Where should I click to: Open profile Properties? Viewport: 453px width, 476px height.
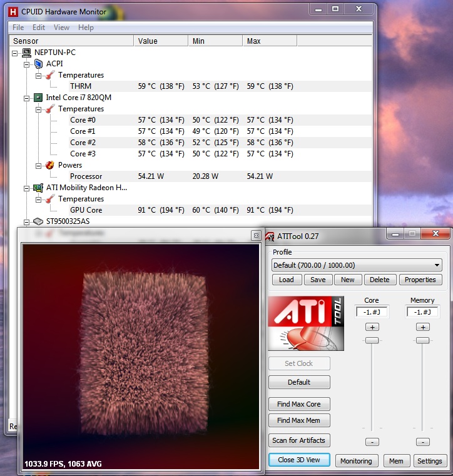pos(420,280)
